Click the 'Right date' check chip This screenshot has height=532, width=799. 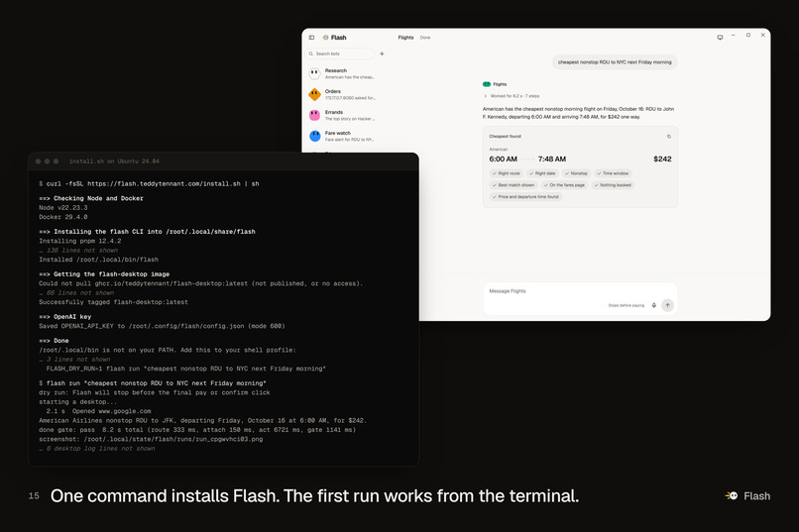(542, 173)
